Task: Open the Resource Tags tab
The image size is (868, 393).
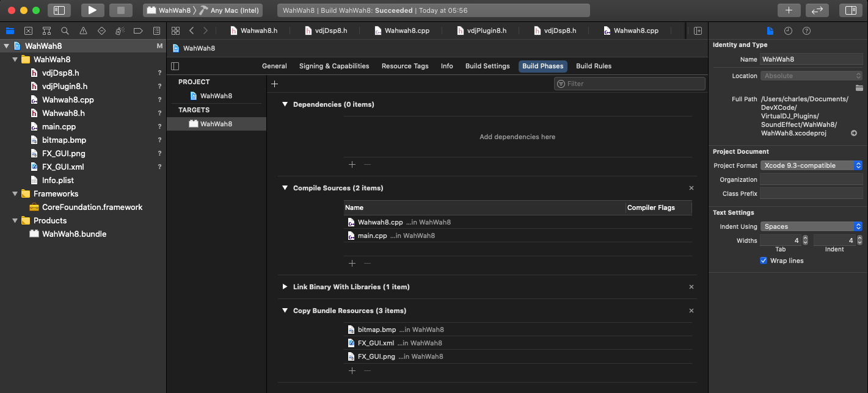Action: click(405, 66)
